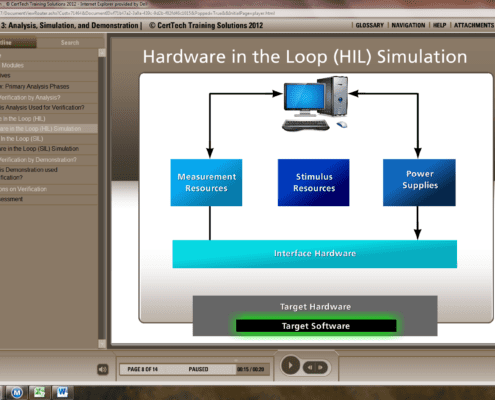
Task: Open Word from the taskbar
Action: coord(62,393)
